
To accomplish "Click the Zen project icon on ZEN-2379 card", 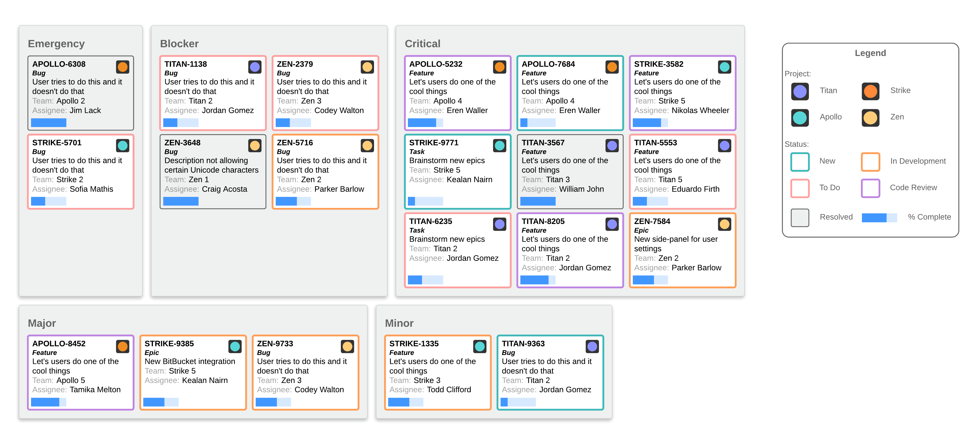I will click(367, 67).
